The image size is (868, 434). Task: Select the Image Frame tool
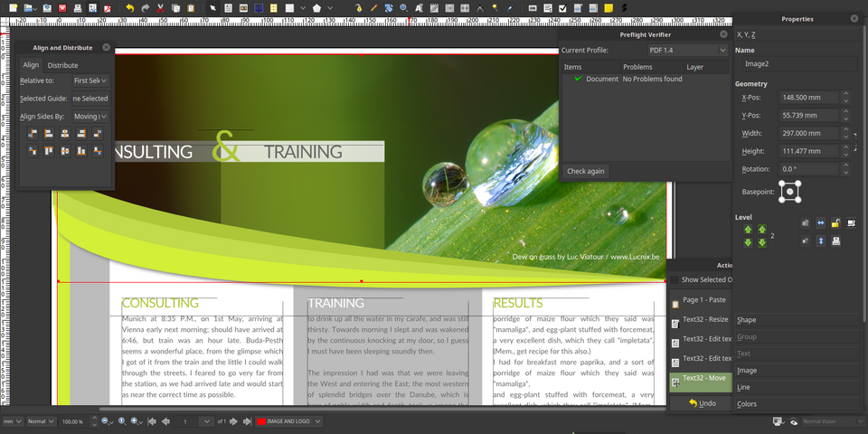point(242,8)
